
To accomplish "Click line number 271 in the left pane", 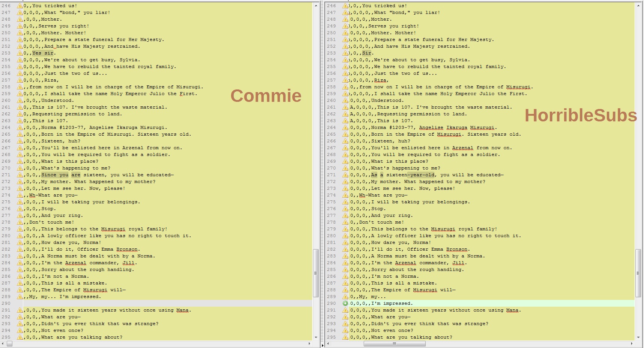I will coord(6,175).
